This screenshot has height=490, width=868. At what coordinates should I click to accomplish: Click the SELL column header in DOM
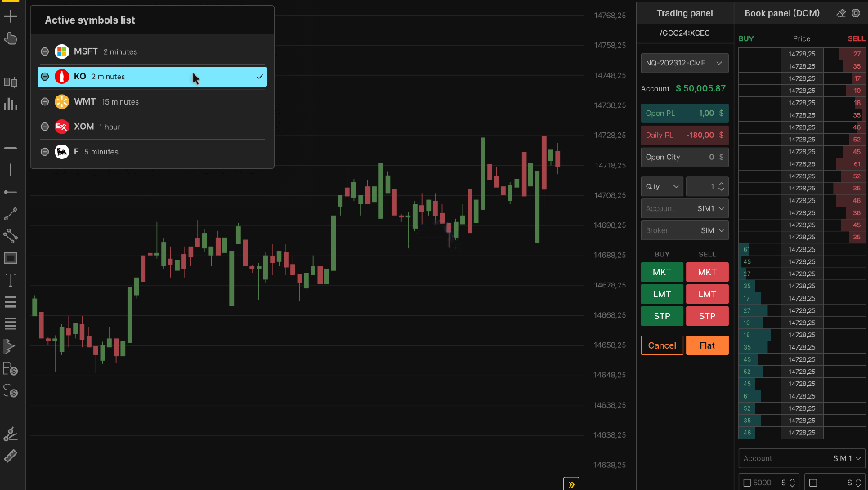point(857,38)
